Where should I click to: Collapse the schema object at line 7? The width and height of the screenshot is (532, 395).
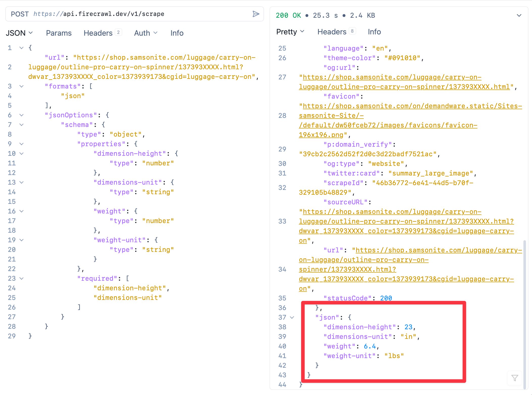[x=21, y=125]
